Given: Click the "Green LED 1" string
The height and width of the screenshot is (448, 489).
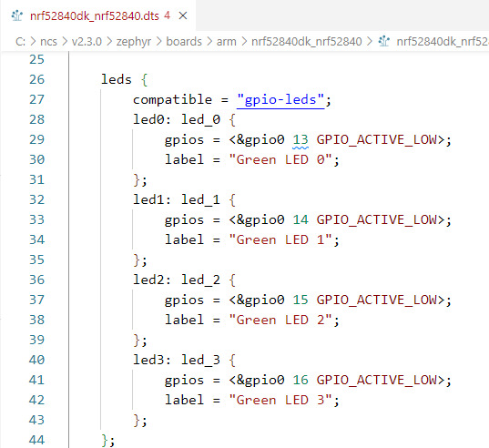Looking at the screenshot, I should (280, 239).
